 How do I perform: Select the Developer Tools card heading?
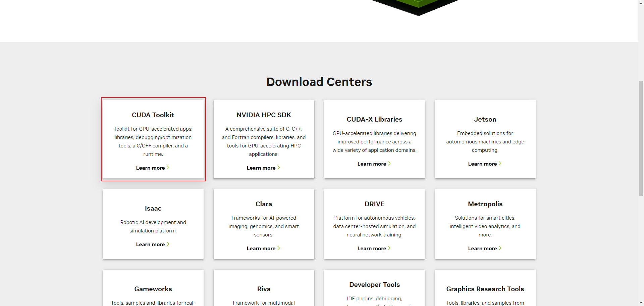(x=374, y=285)
